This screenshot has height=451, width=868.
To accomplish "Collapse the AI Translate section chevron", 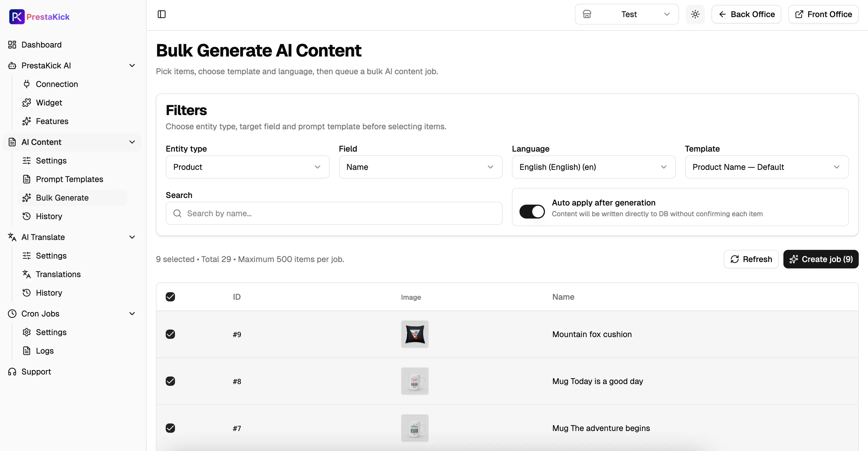I will click(132, 237).
